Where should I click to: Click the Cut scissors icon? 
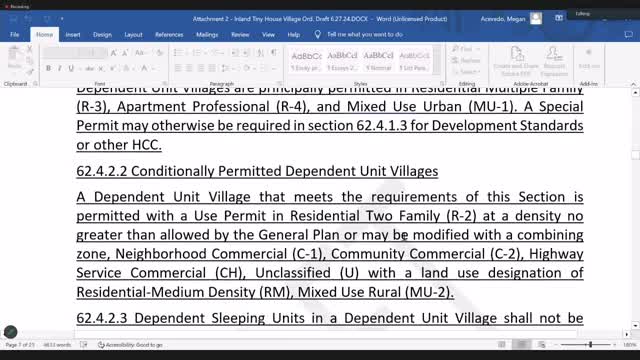coord(29,49)
